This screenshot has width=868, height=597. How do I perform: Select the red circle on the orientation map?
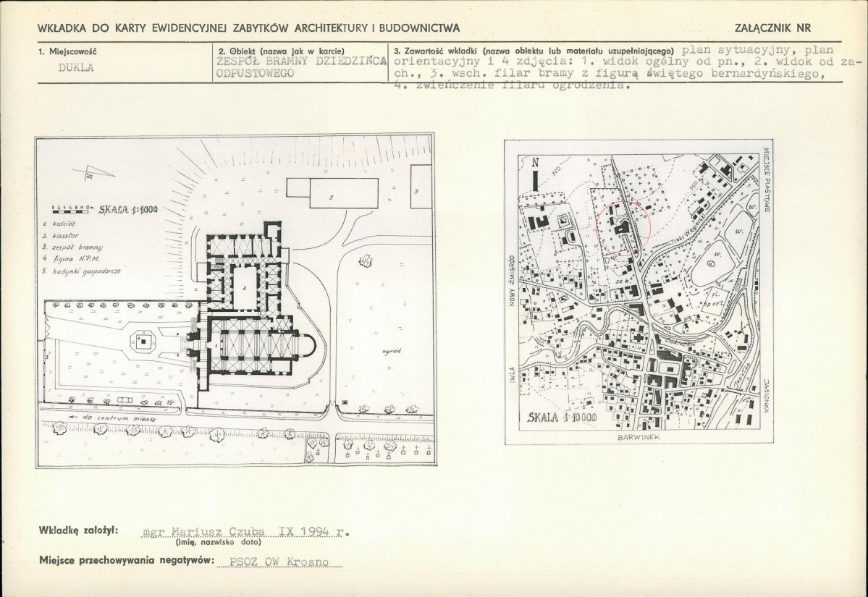623,227
